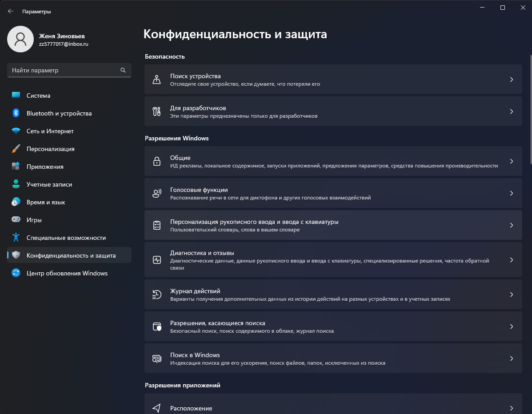Click the magnifier icon in search box
Screen dimensions: 532x414
tap(123, 70)
